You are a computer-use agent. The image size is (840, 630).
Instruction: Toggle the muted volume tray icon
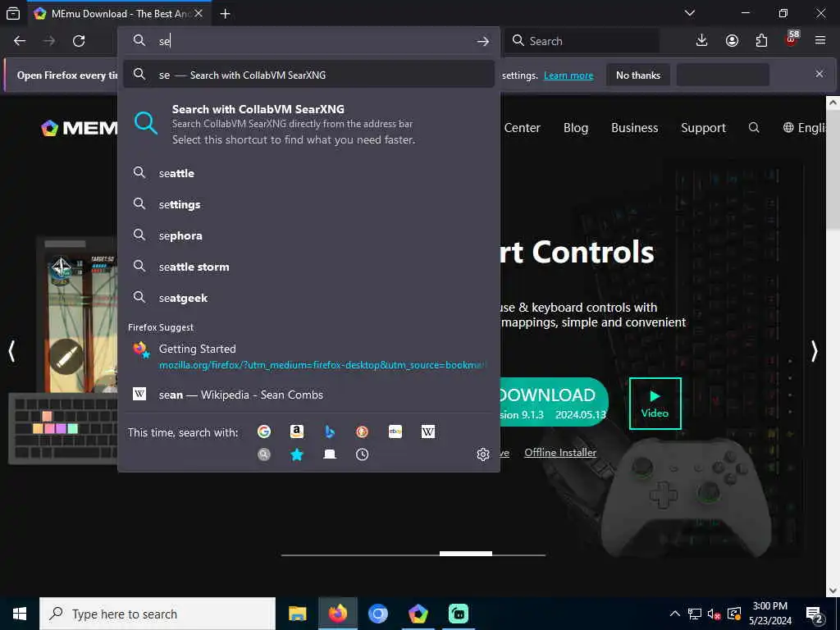[x=714, y=614]
